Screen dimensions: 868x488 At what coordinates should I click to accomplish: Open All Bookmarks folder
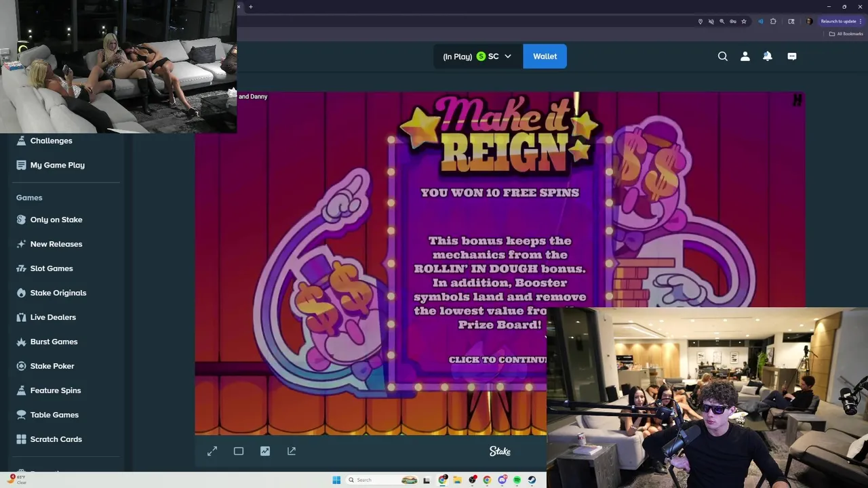[x=846, y=34]
